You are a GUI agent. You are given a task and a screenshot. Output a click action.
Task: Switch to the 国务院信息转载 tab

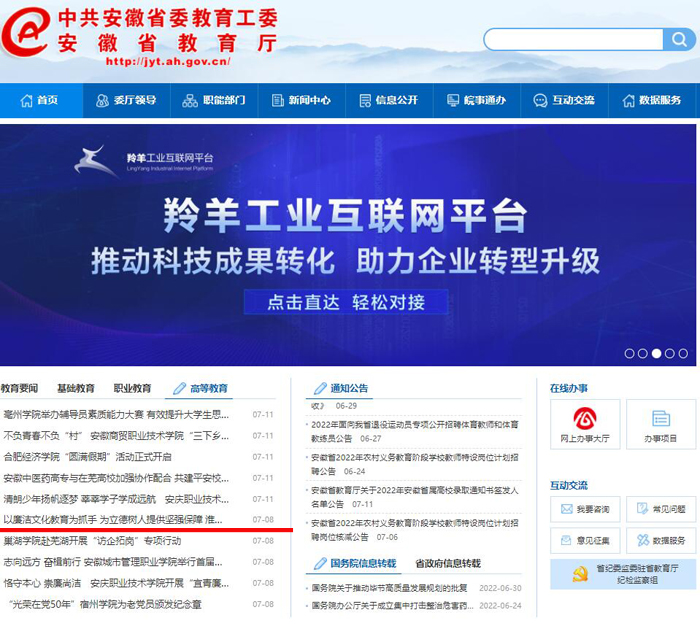tap(363, 563)
